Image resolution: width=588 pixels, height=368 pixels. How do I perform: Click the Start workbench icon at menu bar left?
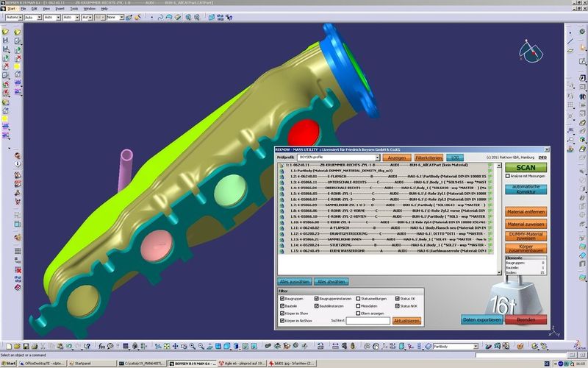3,8
